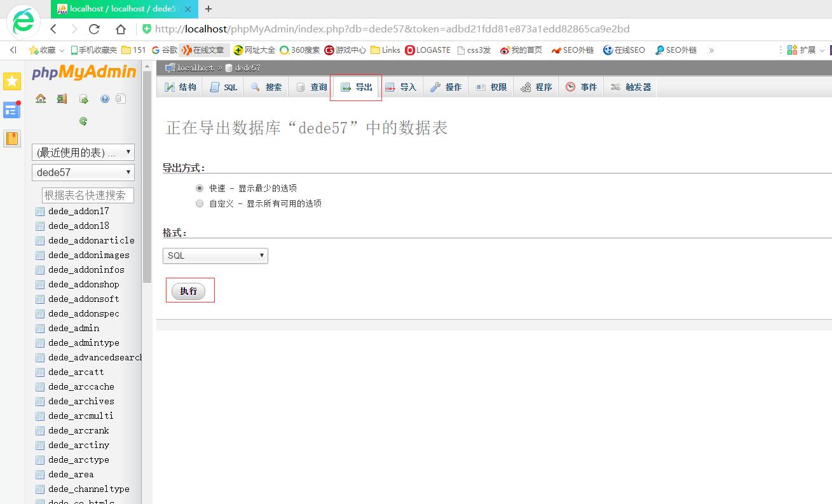Open the query window icon
Screen dimensions: 832x504
tap(83, 99)
